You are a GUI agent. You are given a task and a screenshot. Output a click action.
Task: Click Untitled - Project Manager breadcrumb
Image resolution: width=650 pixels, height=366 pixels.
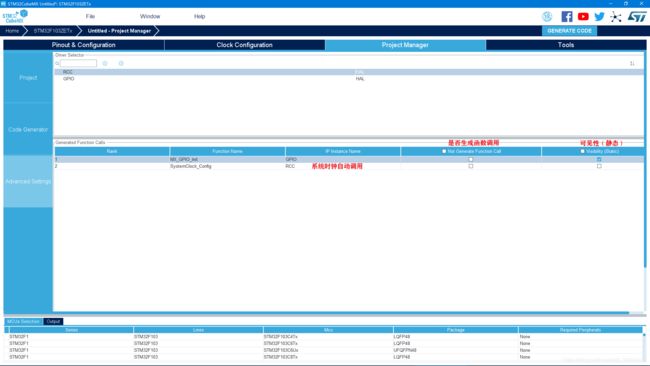tap(119, 31)
